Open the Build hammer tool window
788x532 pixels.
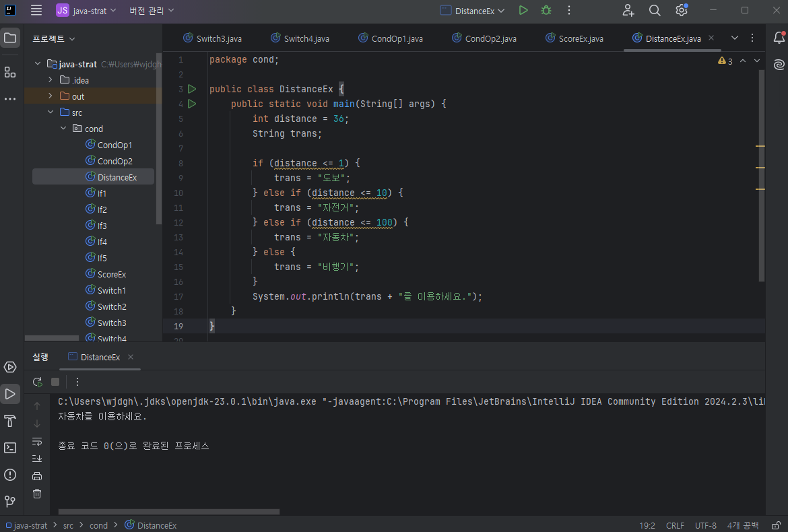pos(10,421)
